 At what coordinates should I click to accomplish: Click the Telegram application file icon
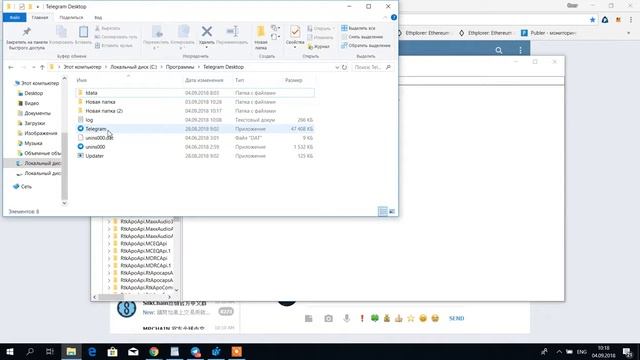80,129
